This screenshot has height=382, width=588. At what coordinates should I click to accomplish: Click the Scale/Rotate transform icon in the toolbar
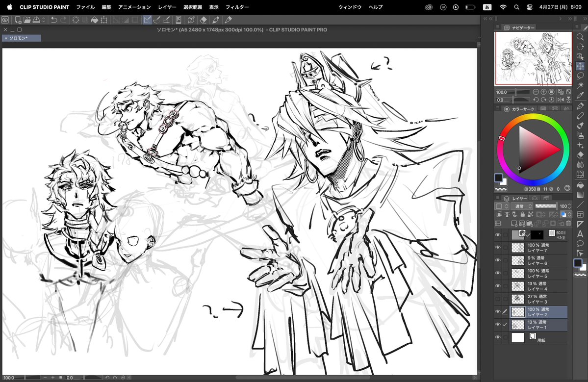pyautogui.click(x=104, y=20)
